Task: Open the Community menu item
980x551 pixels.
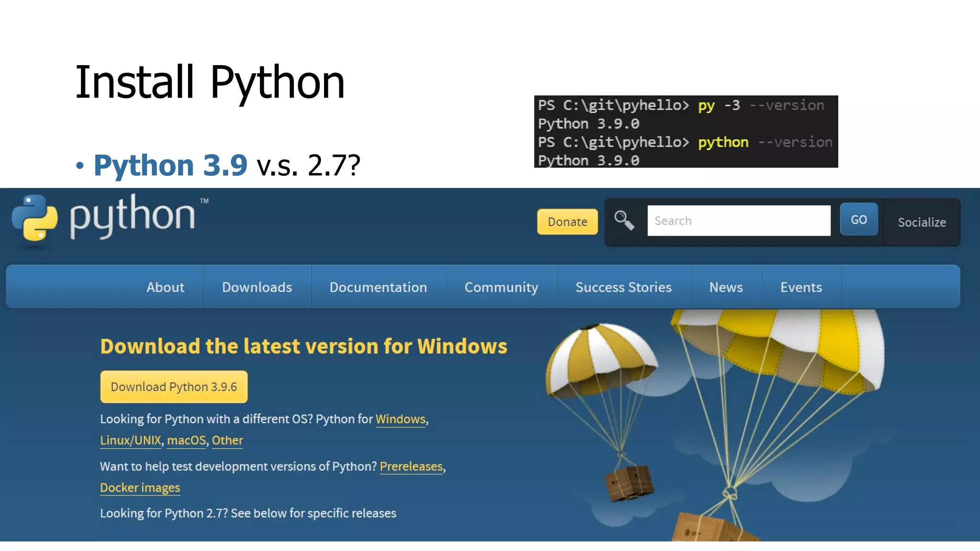Action: coord(501,287)
